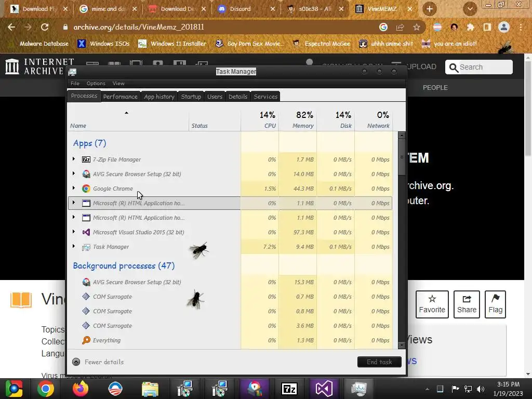
Task: Click the share page icon in address bar
Action: coord(400,27)
